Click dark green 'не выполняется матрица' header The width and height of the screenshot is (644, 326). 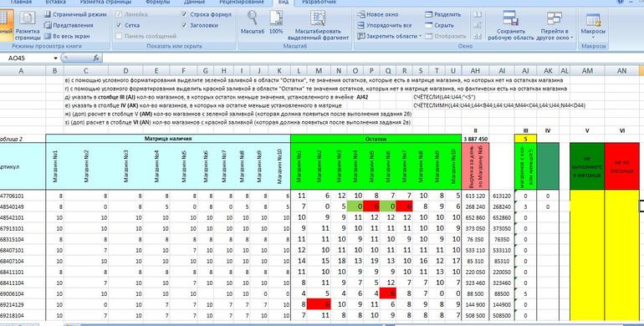click(587, 166)
